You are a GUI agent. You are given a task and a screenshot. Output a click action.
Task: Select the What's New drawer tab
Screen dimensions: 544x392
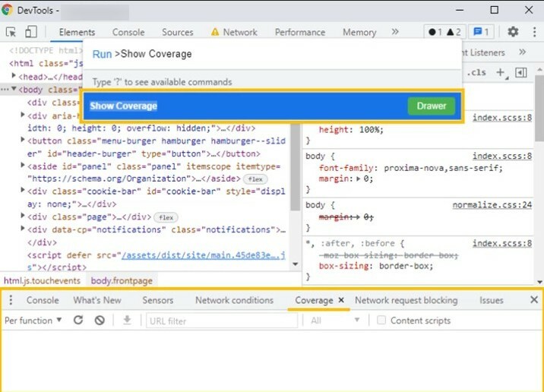click(96, 300)
